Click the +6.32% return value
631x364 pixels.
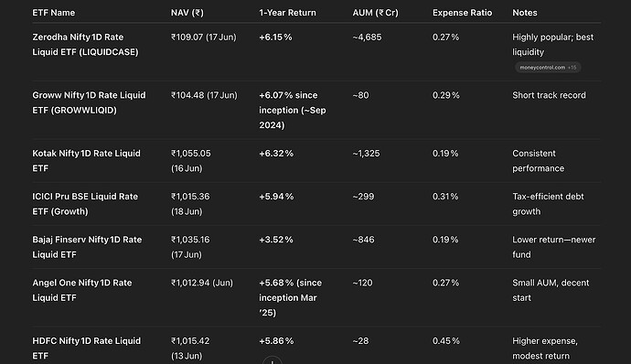pos(276,154)
